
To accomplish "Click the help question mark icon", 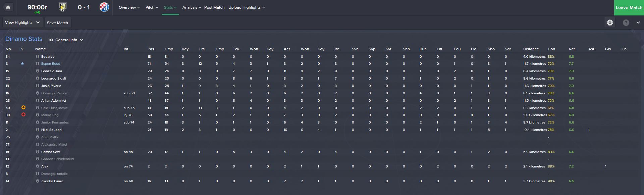I will click(x=626, y=22).
